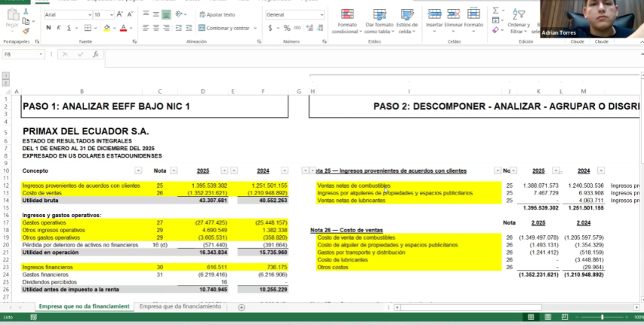Switch to Normal view in status bar
Viewport: 644px width, 325px height.
point(531,317)
